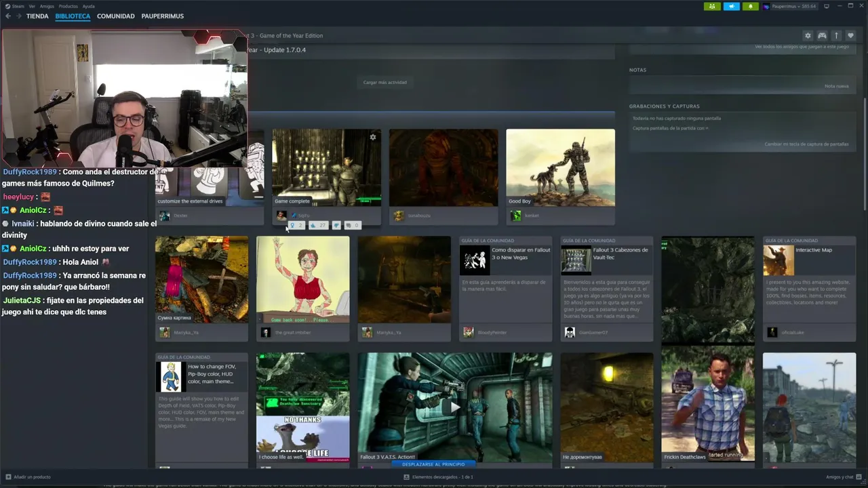Open the Ver menu
The height and width of the screenshot is (488, 868).
32,6
